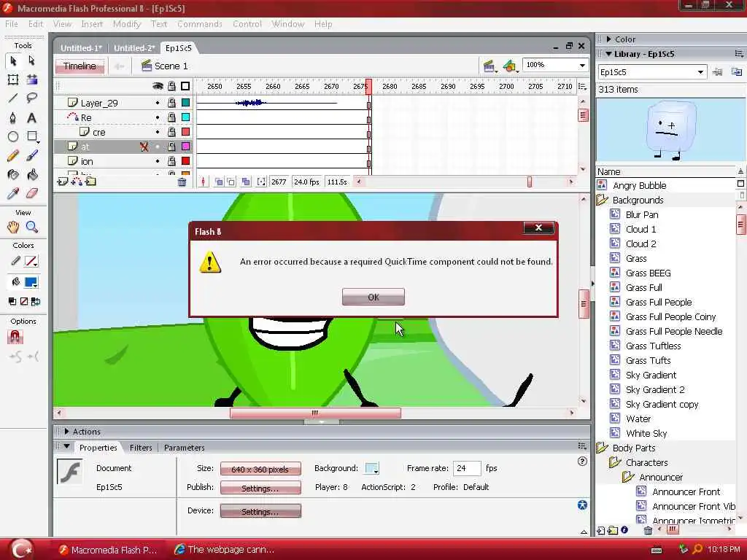Open the stage zoom 100% dropdown

pyautogui.click(x=582, y=65)
